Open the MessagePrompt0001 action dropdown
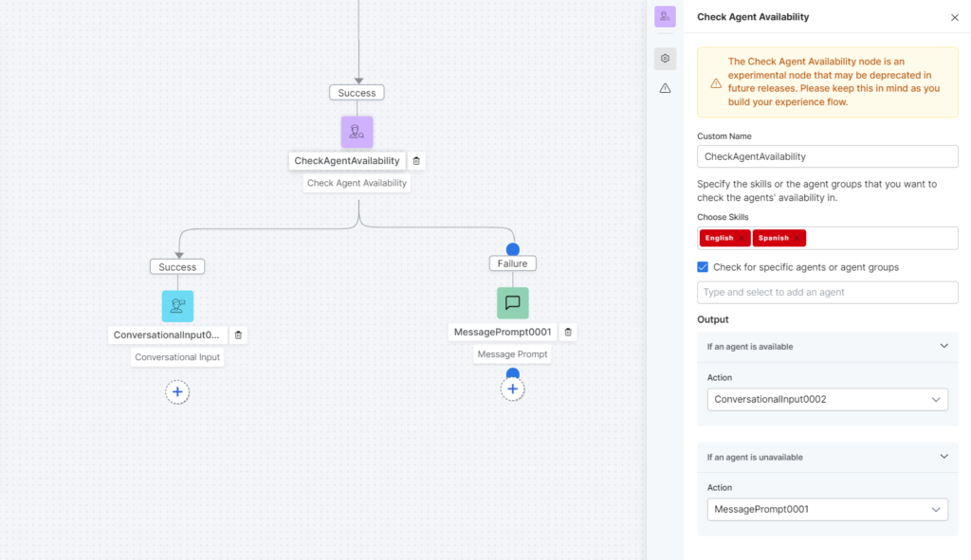971x560 pixels. pyautogui.click(x=827, y=509)
